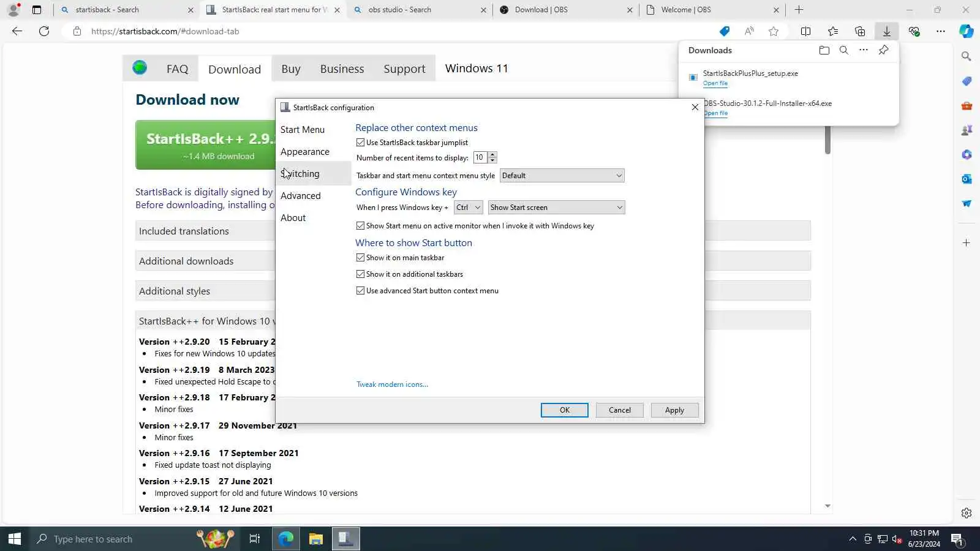Viewport: 980px width, 551px height.
Task: Open File Explorer from the taskbar
Action: pos(315,539)
